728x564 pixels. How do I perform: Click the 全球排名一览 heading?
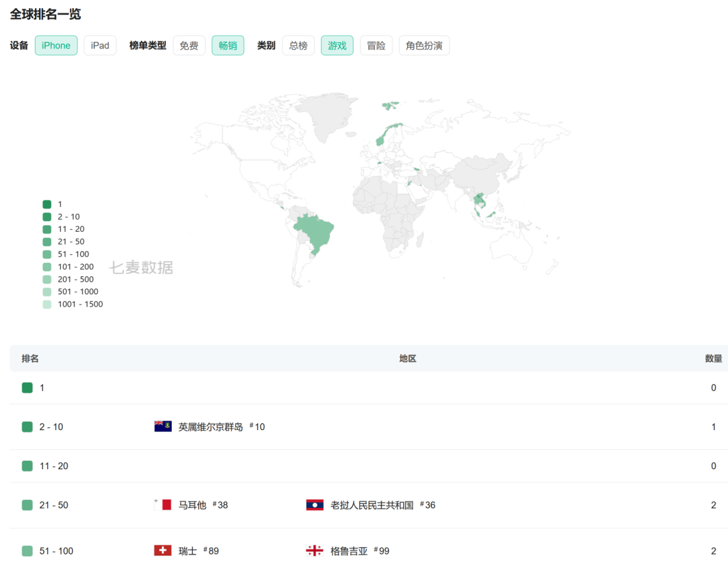(46, 14)
